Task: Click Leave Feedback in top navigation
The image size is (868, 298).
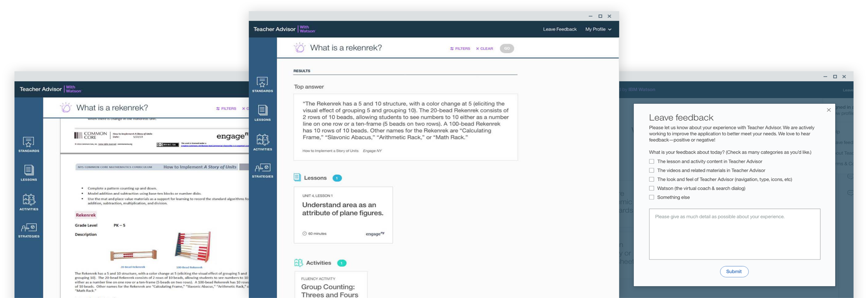Action: pos(560,29)
